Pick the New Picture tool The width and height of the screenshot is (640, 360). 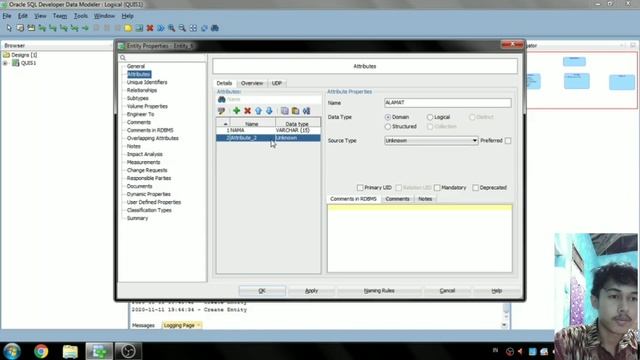click(139, 28)
